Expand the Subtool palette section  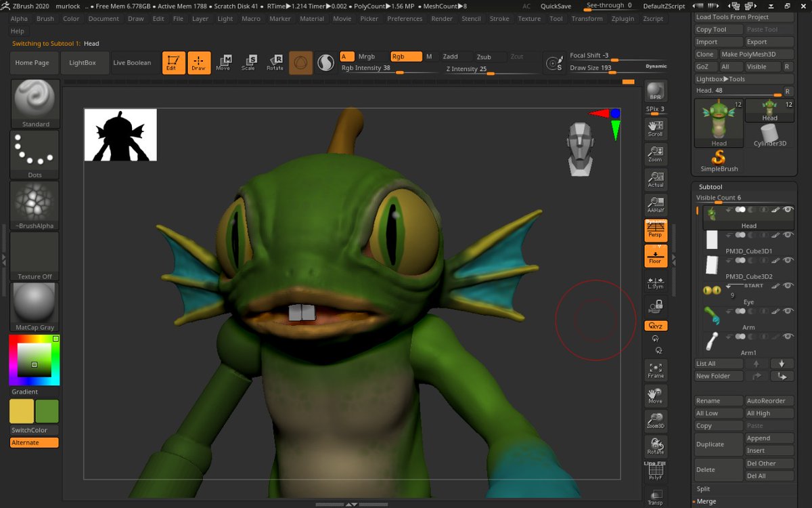(x=710, y=187)
